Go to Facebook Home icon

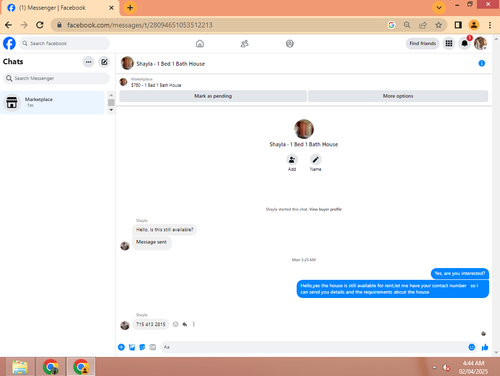pos(200,44)
